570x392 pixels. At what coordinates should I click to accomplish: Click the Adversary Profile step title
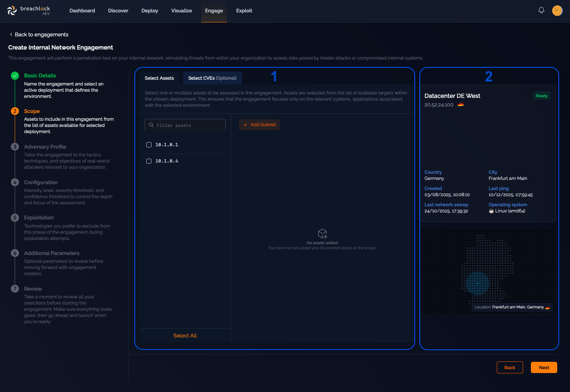[45, 147]
